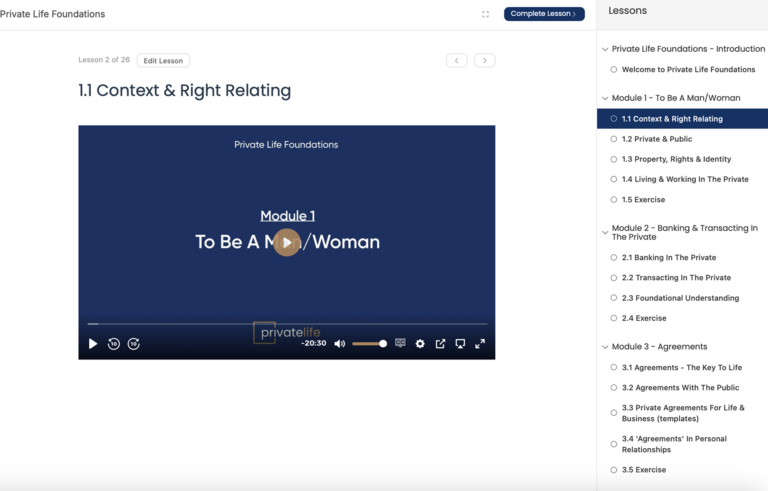
Task: Open lesson 2.2 Transacting In The Private
Action: pos(676,278)
